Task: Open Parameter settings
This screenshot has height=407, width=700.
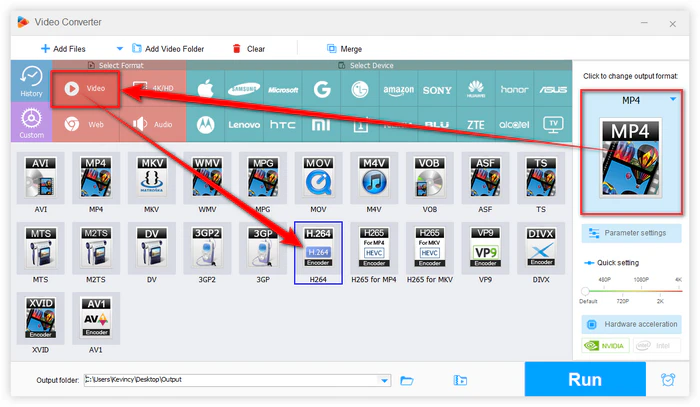Action: click(631, 233)
